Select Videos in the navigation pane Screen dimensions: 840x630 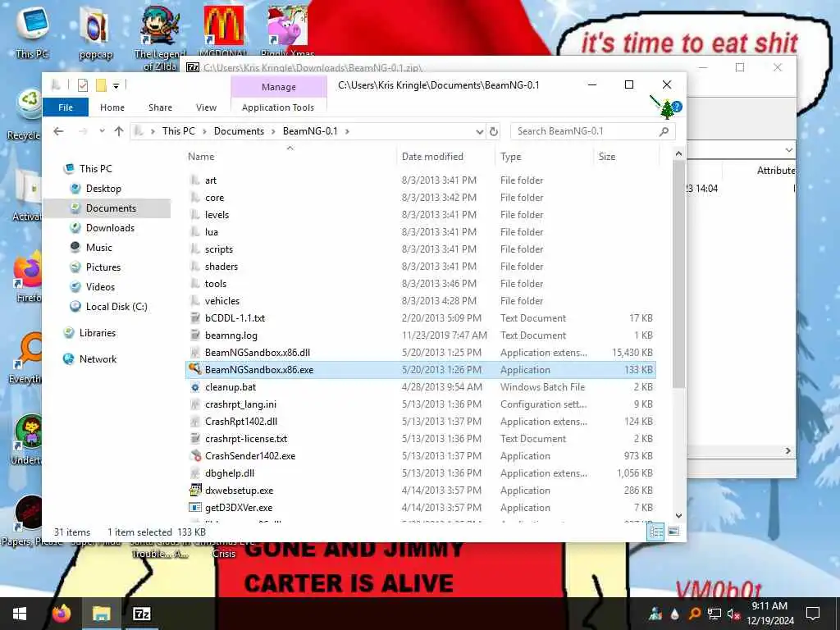click(x=100, y=287)
